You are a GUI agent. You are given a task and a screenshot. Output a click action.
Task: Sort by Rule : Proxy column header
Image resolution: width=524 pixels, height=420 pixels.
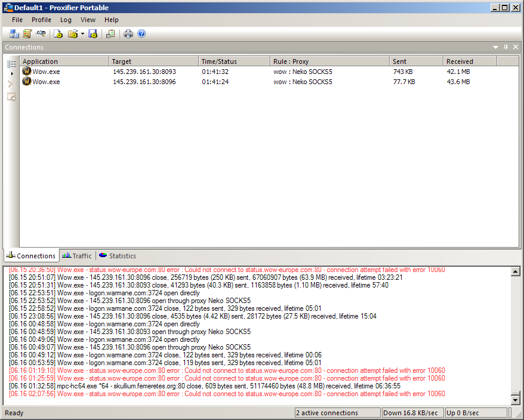click(330, 61)
